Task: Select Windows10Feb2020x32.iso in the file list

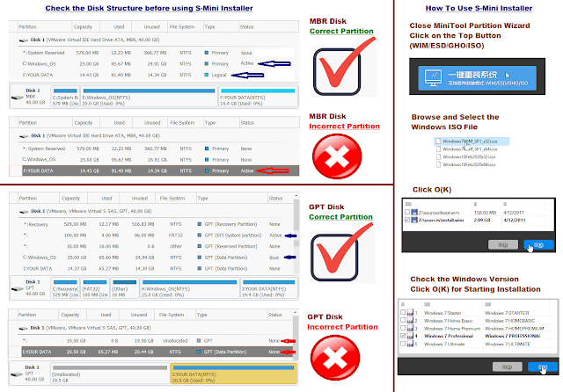Action: (469, 156)
